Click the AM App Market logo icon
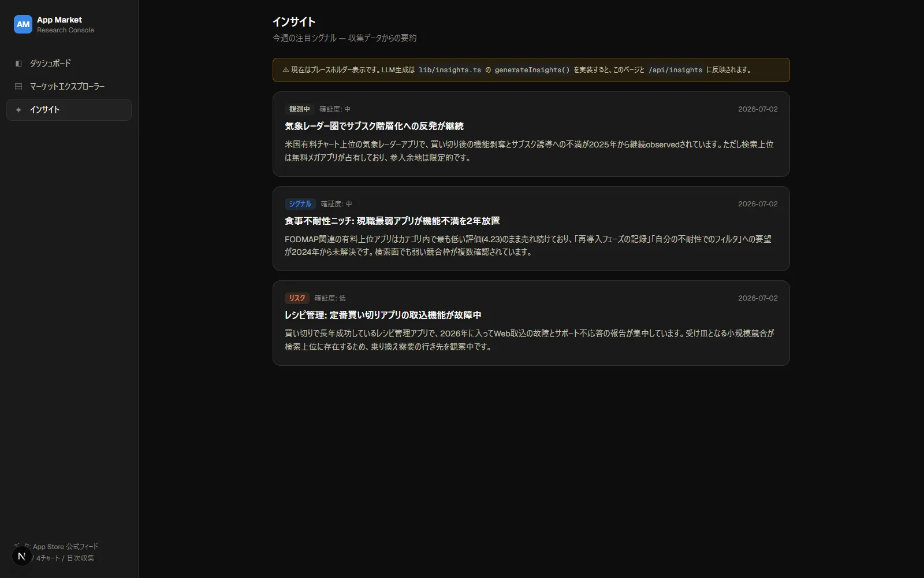 [x=23, y=24]
